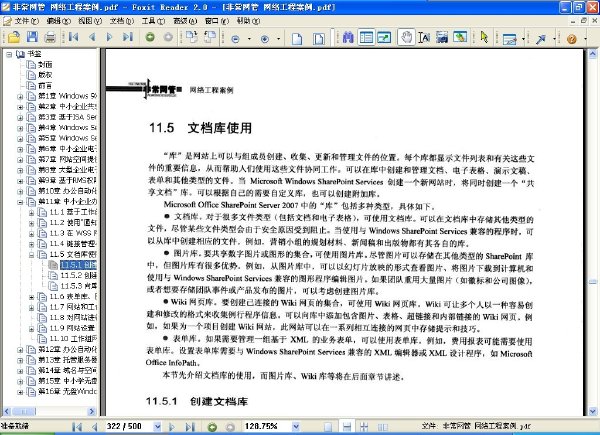Screen dimensions: 600x435
Task: Select the 版权 bookmark
Action: 45,75
